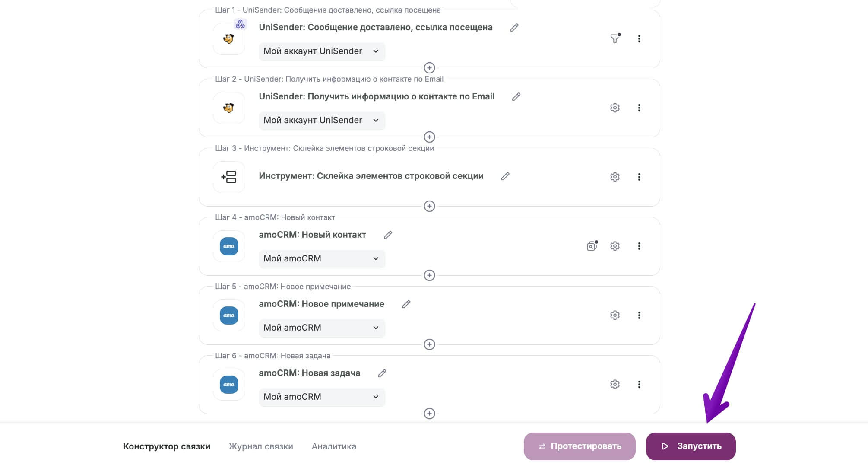868x465 pixels.
Task: Open three-dot menu of step 6
Action: [639, 384]
